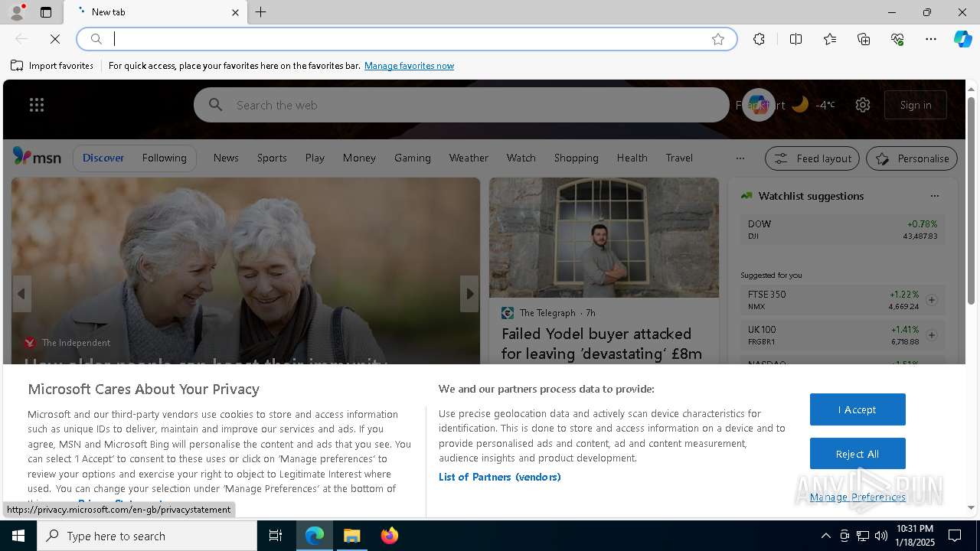Open Task View on taskbar
This screenshot has height=551, width=980.
(x=276, y=536)
